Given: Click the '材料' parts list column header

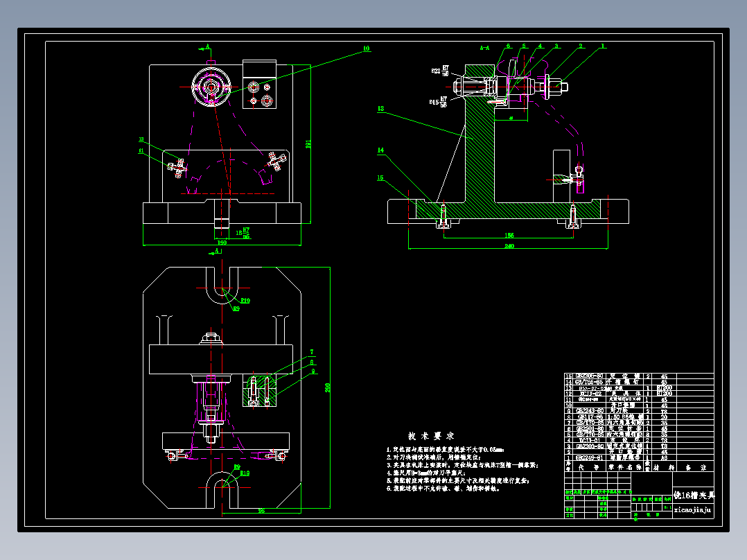Looking at the screenshot, I should (664, 468).
